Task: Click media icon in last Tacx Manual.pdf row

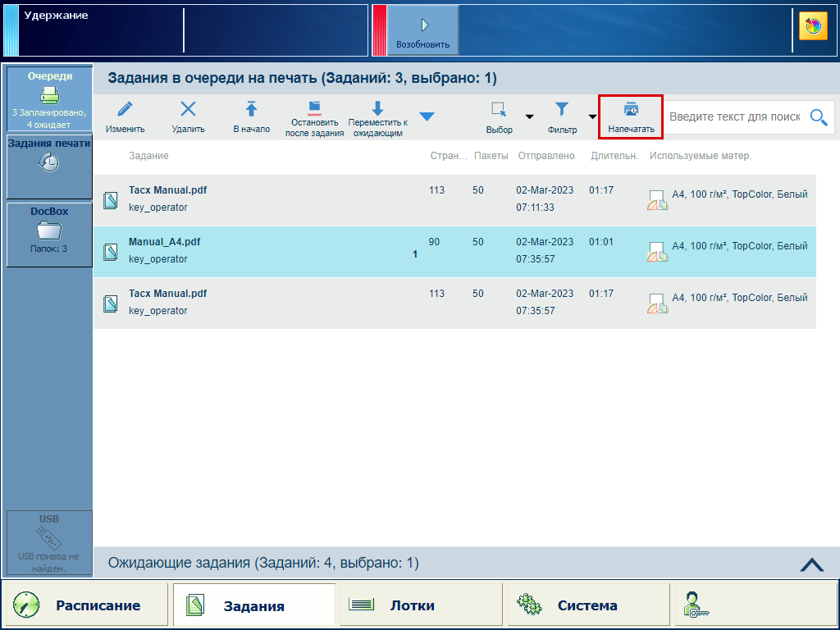Action: coord(657,304)
